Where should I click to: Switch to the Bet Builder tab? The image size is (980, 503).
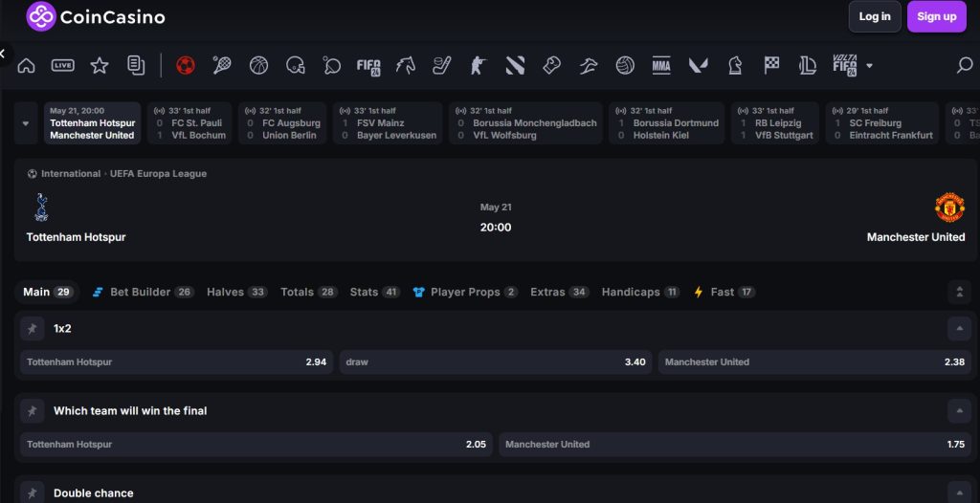[x=144, y=292]
